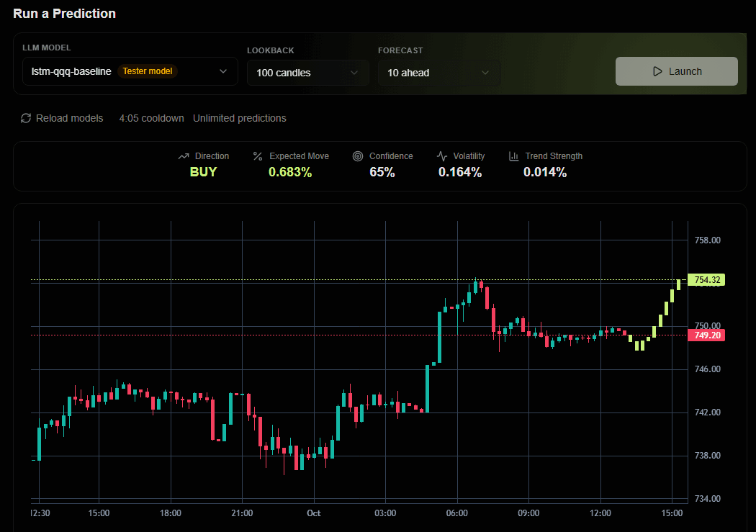Click the 0.683% expected move value

tap(290, 172)
